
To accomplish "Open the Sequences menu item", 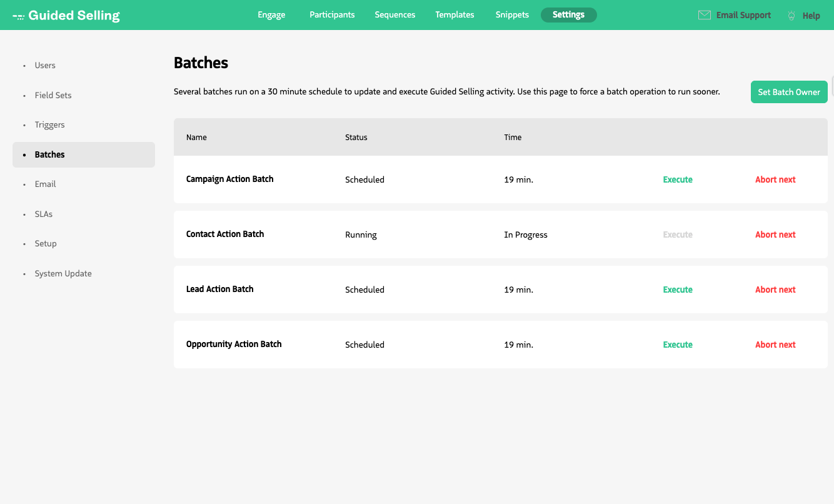I will (x=394, y=14).
